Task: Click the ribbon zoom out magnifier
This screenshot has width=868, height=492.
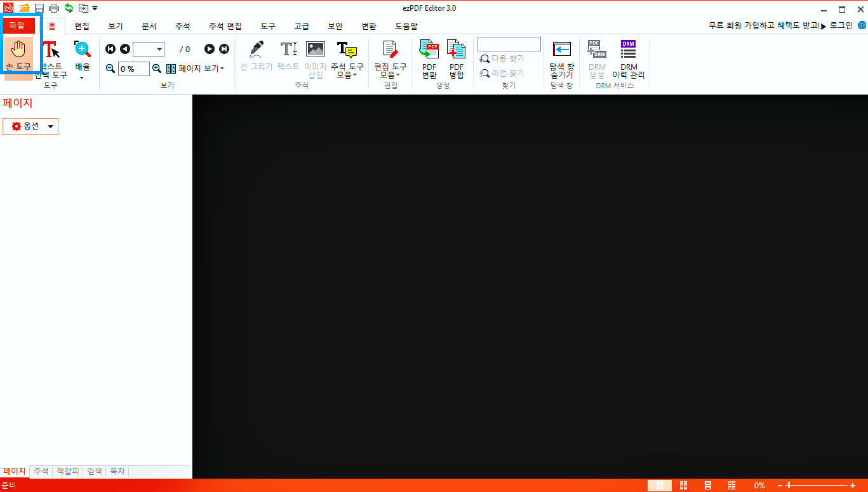Action: [110, 69]
